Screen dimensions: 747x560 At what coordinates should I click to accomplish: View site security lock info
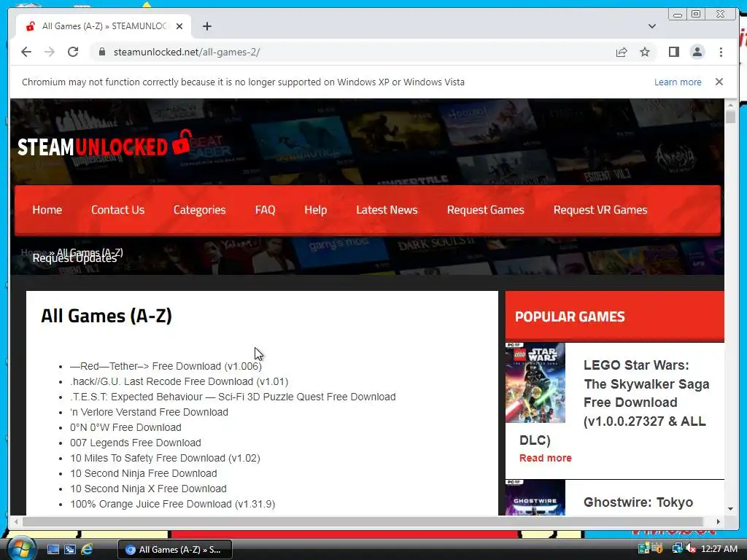click(101, 52)
